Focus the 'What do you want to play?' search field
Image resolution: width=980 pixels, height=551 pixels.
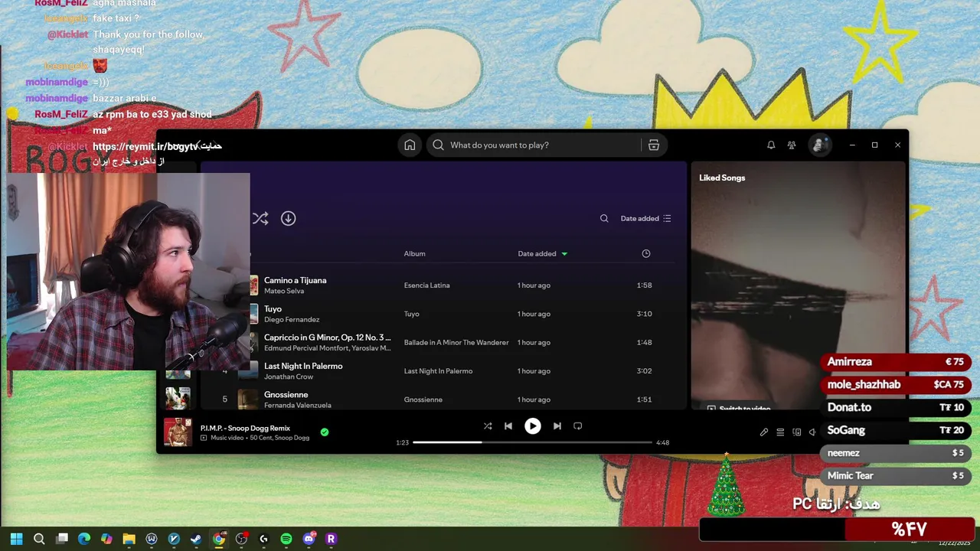point(534,145)
